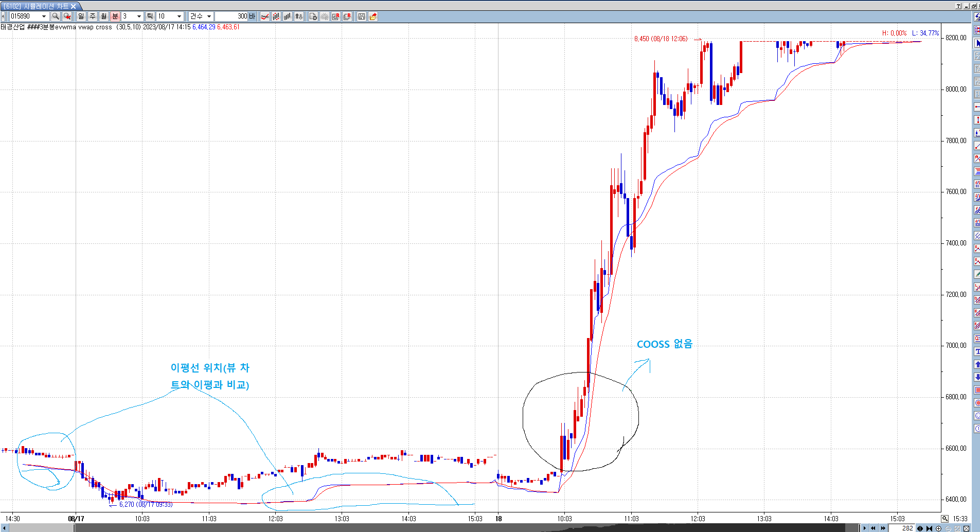Click the open folder export icon
Screen dimensions: 980x532
click(373, 16)
